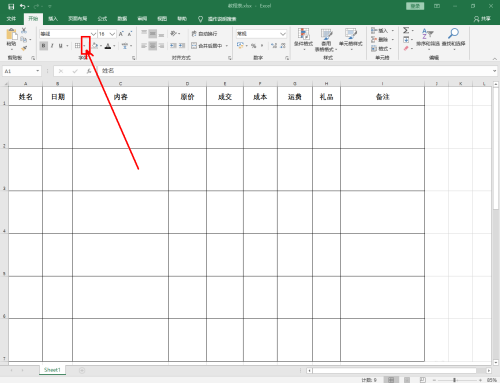500x383 pixels.
Task: Click the Paste clipboard icon
Action: [11, 34]
